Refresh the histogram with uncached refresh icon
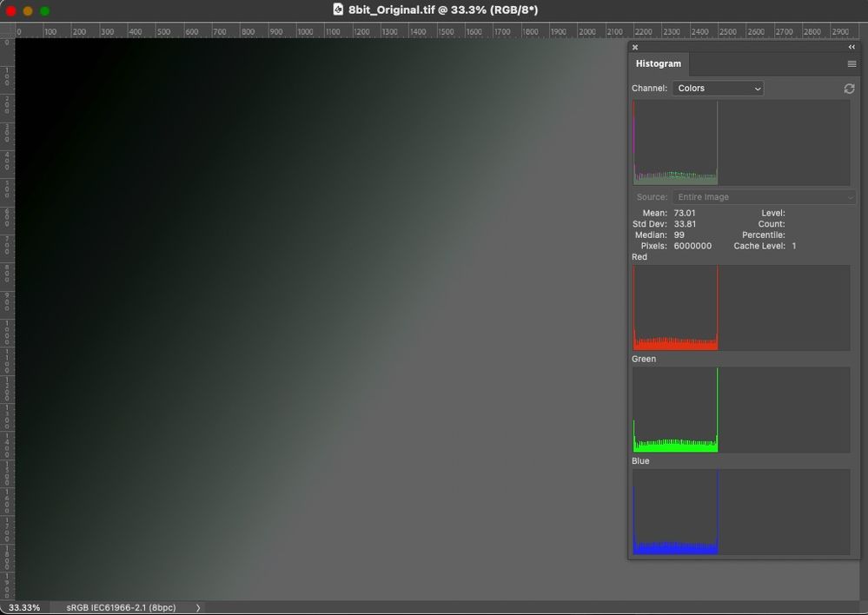 point(849,89)
